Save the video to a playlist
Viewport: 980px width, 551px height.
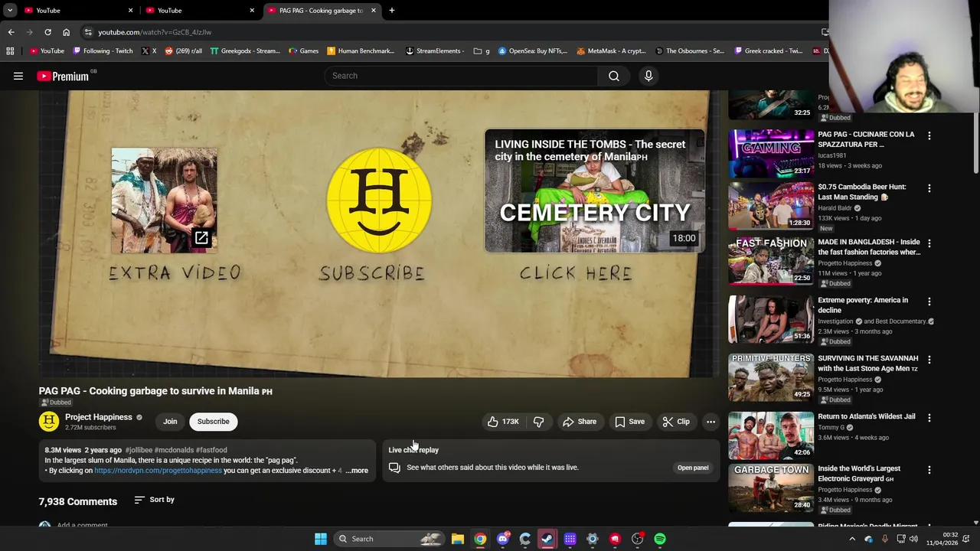tap(629, 422)
